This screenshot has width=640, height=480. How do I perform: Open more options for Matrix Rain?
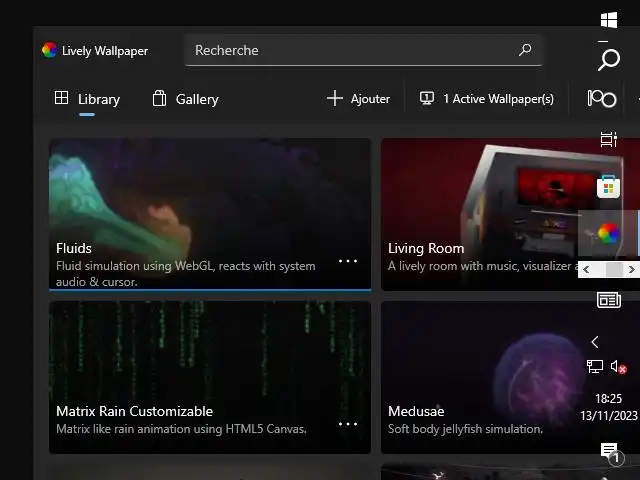[348, 424]
